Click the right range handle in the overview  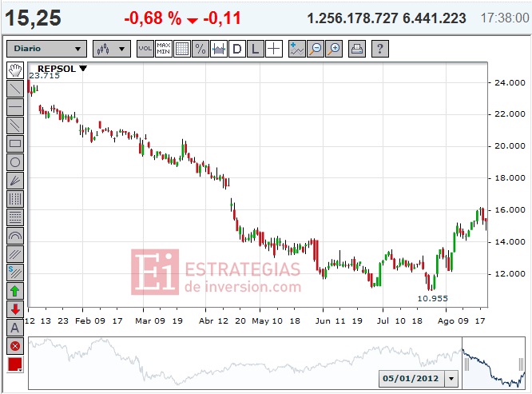coord(521,364)
